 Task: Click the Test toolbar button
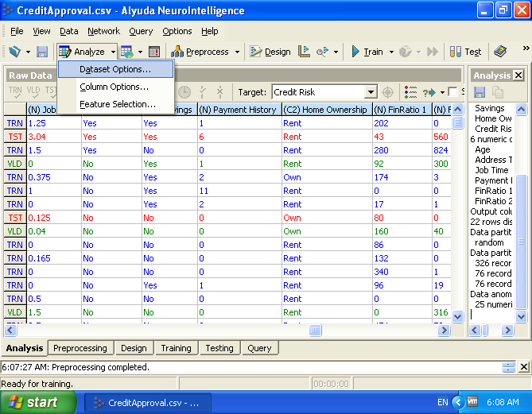[x=465, y=52]
